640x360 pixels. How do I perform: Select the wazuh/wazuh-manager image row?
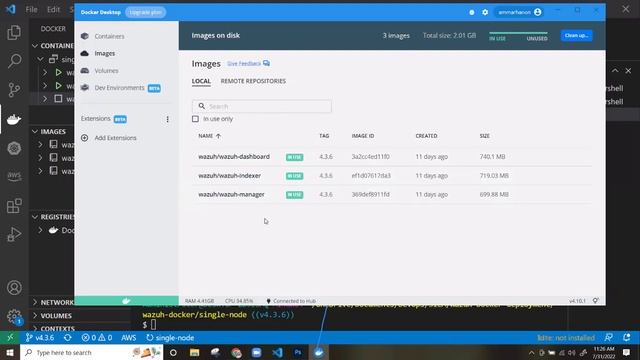pos(392,194)
